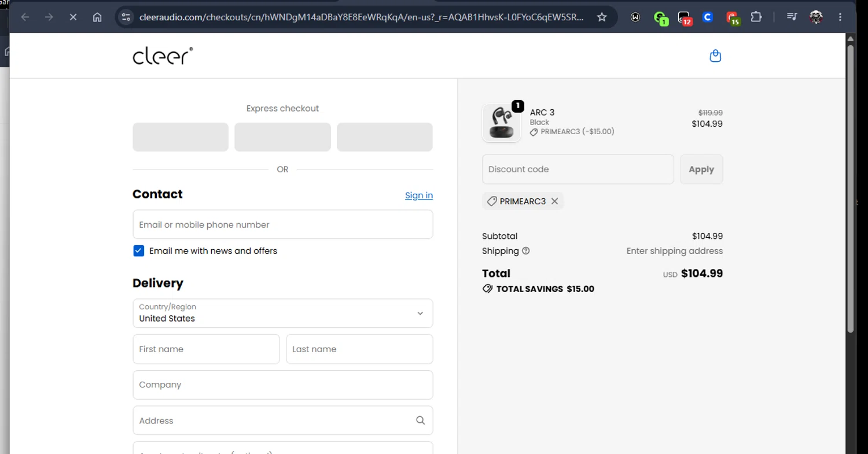This screenshot has height=454, width=868.
Task: Click the browser forward arrow
Action: click(x=49, y=17)
